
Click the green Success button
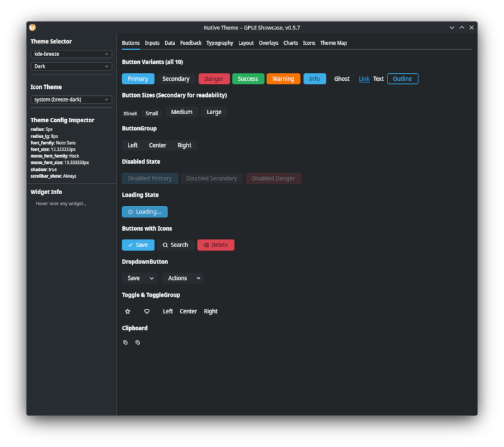[248, 79]
